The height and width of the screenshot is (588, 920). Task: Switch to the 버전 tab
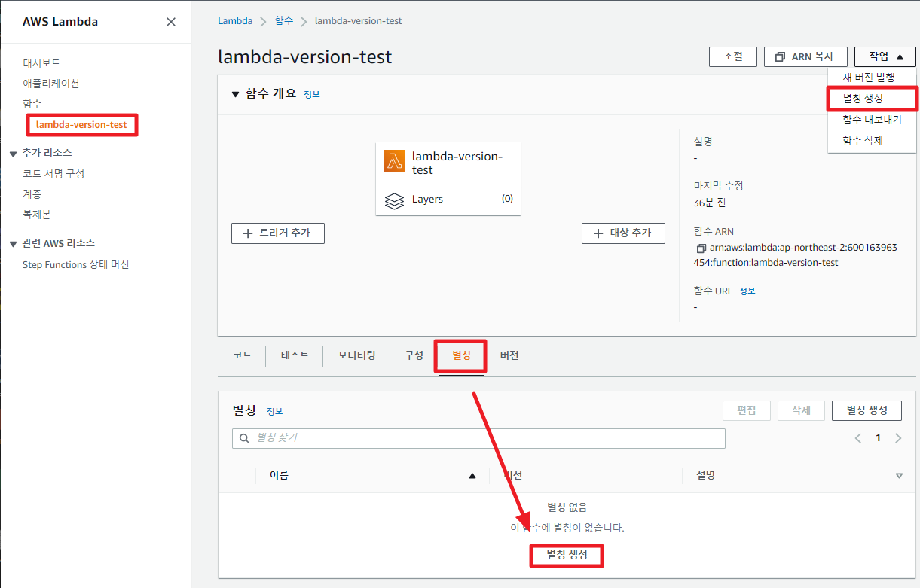[509, 355]
